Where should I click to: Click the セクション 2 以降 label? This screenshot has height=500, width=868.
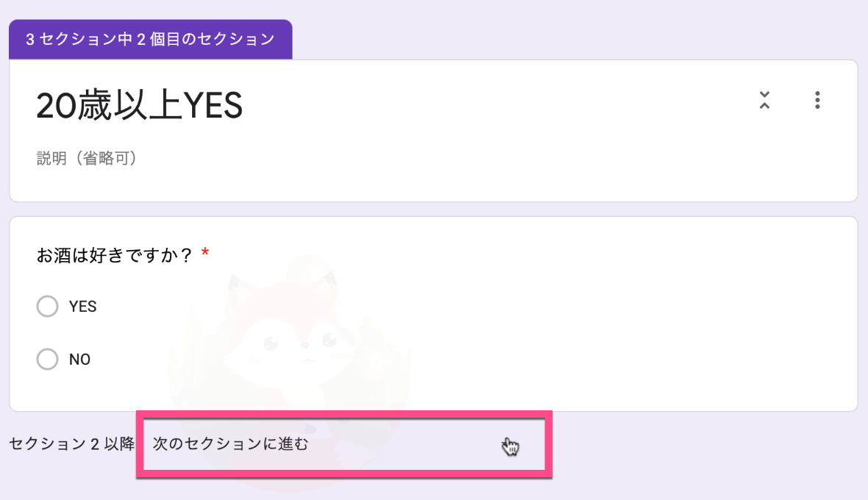coord(72,443)
